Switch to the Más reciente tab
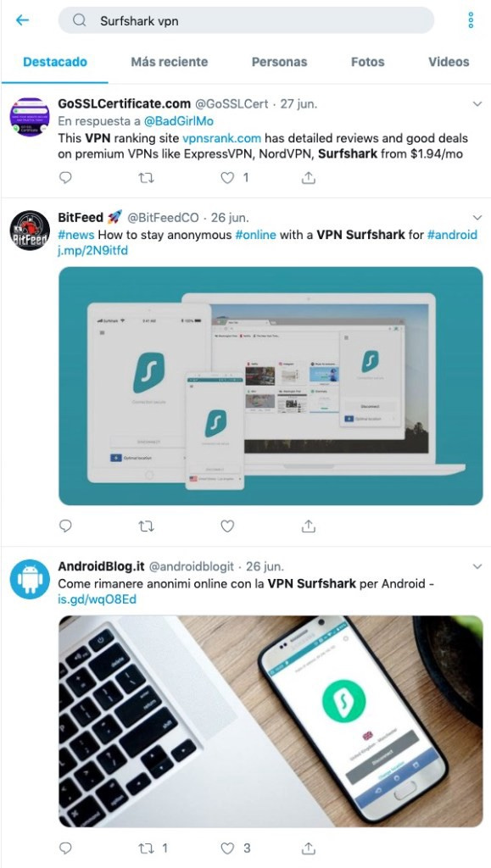 (x=170, y=62)
